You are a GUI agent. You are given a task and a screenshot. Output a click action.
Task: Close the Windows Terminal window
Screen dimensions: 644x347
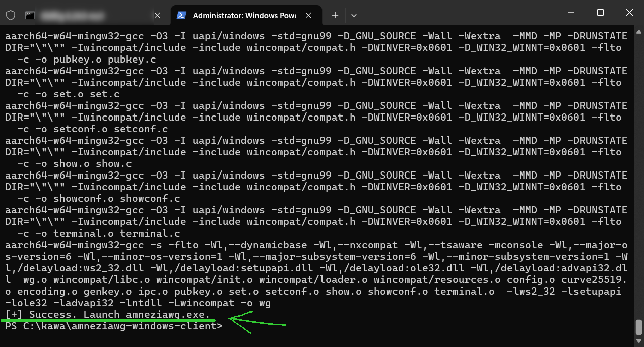tap(629, 13)
